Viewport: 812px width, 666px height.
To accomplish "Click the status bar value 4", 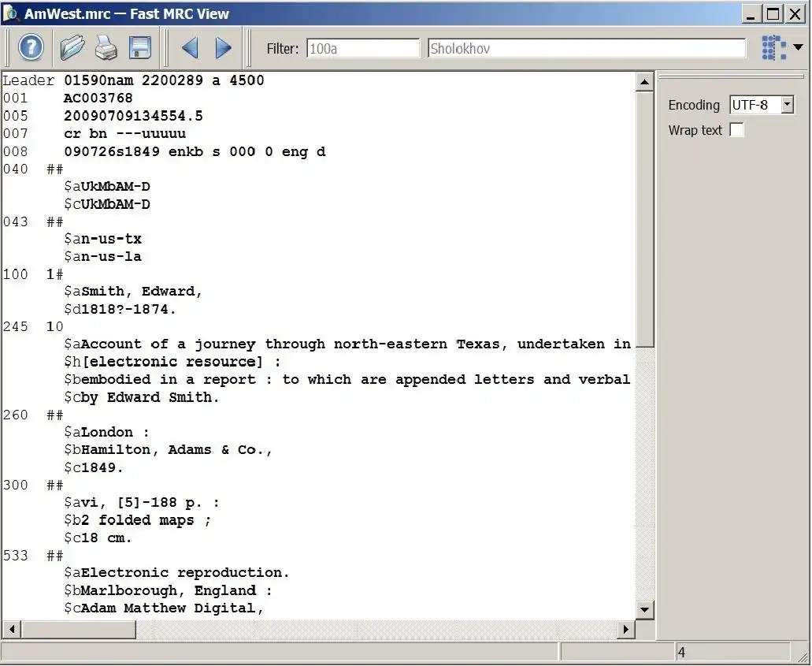I will (x=681, y=652).
